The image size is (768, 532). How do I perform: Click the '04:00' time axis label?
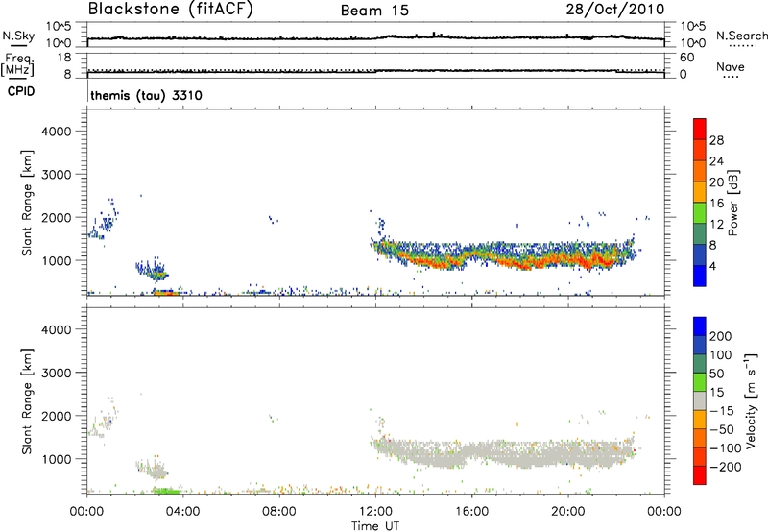pos(182,512)
